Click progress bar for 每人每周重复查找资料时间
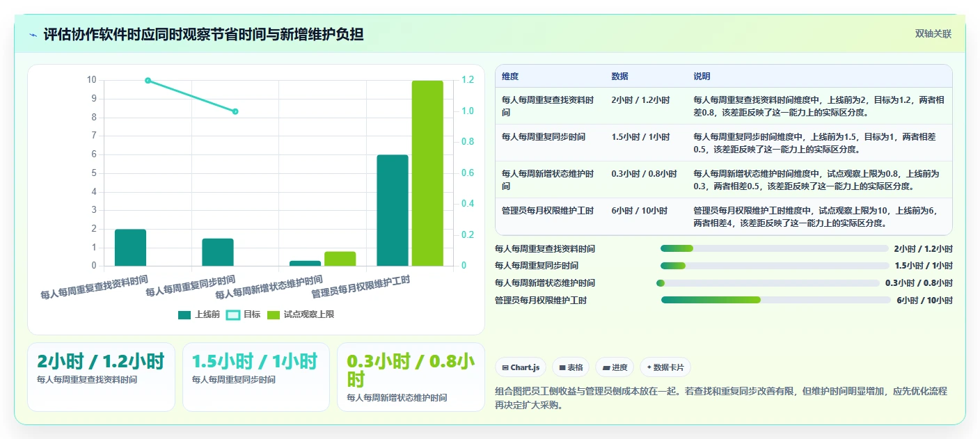The image size is (980, 439). (775, 248)
